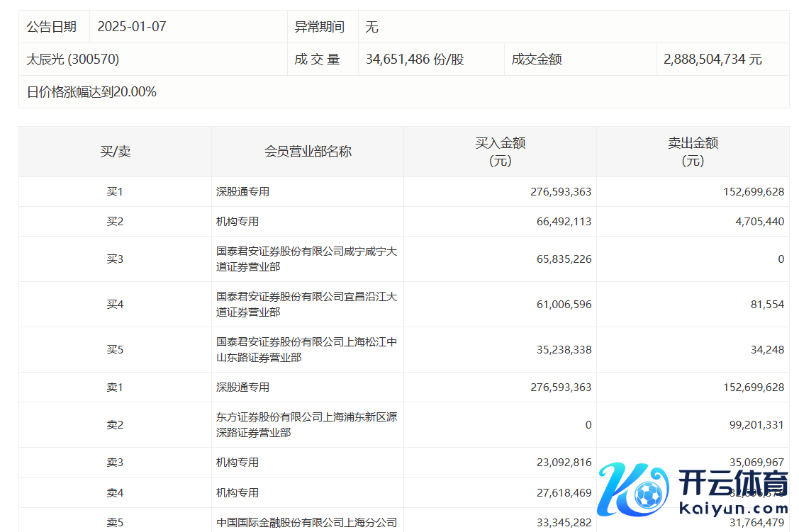Click the 买2 row label
Image resolution: width=799 pixels, height=532 pixels.
pos(115,222)
